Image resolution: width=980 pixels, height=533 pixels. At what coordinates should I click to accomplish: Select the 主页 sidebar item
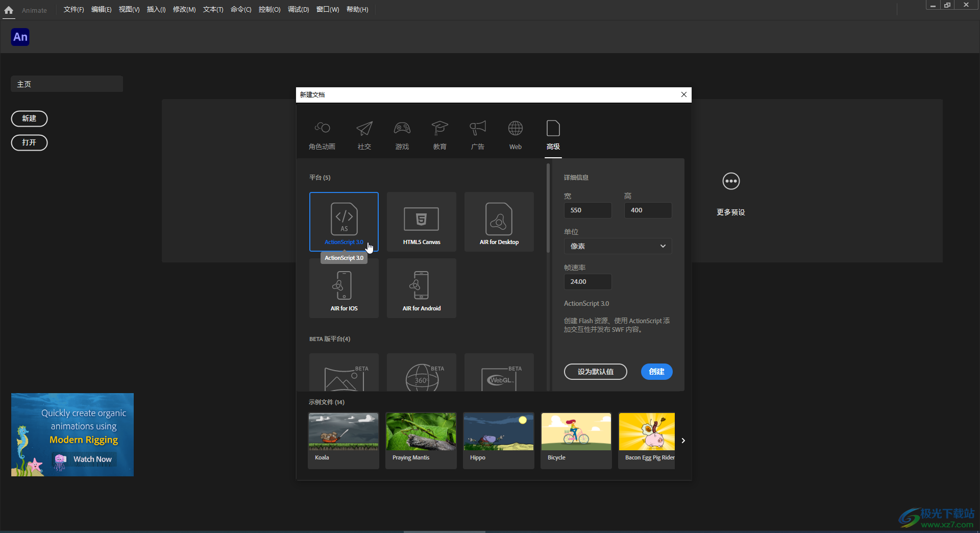point(67,84)
